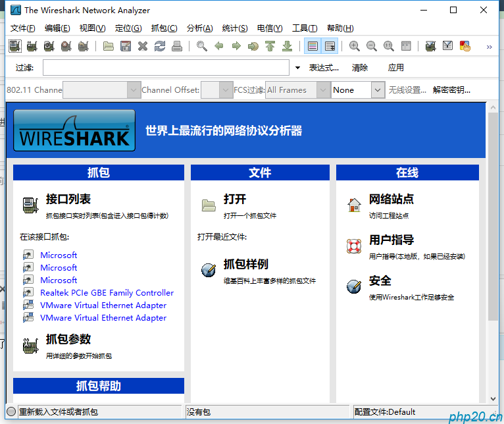This screenshot has height=424, width=504.
Task: Reload the capture file icon
Action: pyautogui.click(x=159, y=46)
